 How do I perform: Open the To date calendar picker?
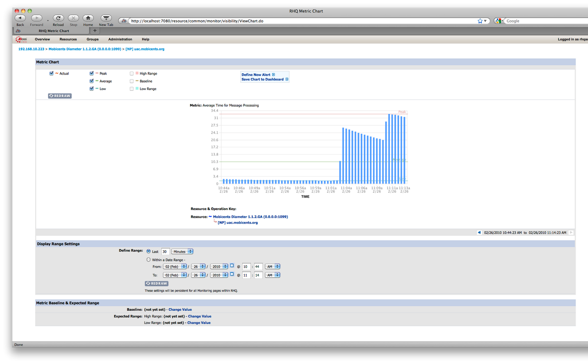click(x=232, y=274)
